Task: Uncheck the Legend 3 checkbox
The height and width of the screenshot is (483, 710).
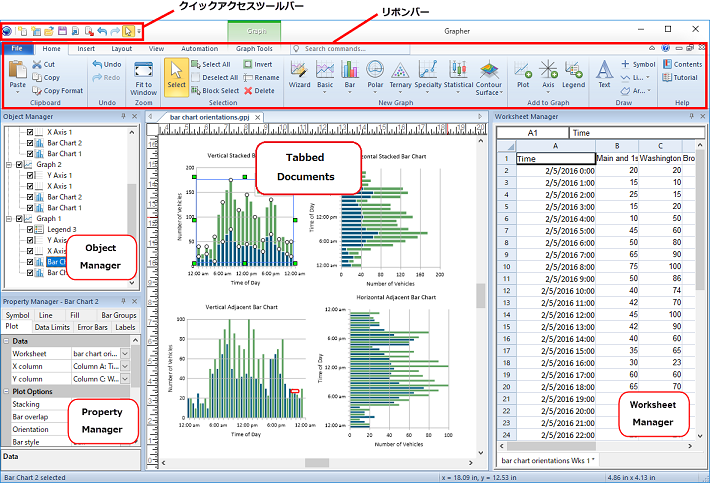Action: [30, 230]
